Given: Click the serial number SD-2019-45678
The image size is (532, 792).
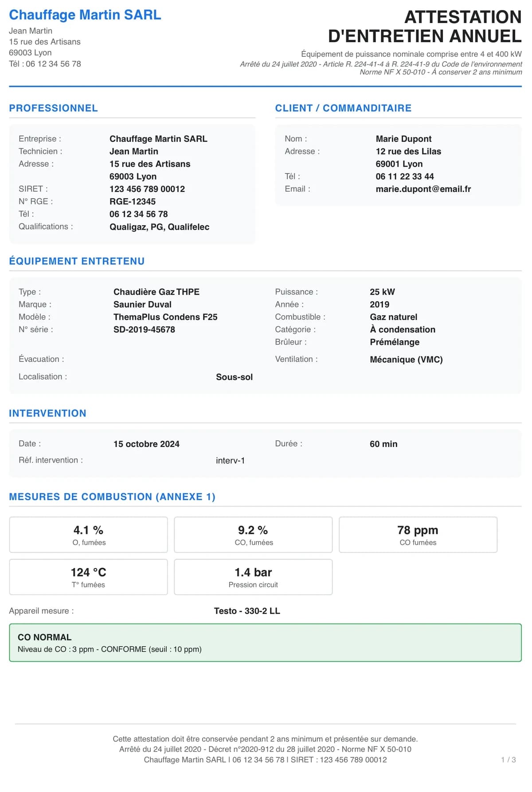Looking at the screenshot, I should tap(144, 329).
